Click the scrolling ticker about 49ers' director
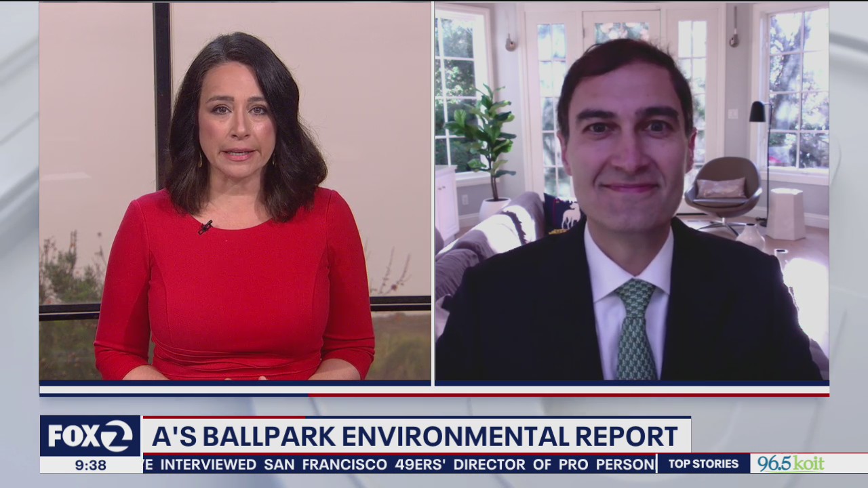The width and height of the screenshot is (868, 488). [399, 464]
